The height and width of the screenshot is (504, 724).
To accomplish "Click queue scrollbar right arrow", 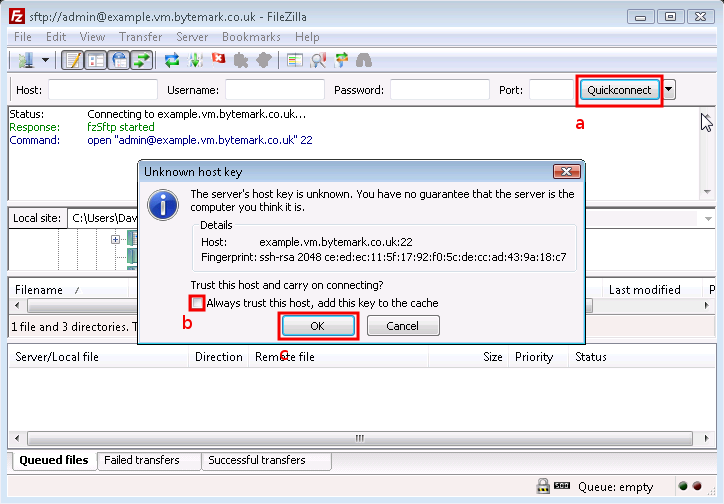I will pyautogui.click(x=706, y=438).
